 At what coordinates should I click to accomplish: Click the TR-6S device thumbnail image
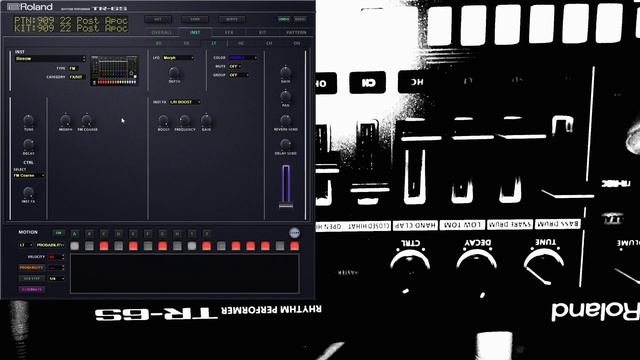[x=115, y=70]
